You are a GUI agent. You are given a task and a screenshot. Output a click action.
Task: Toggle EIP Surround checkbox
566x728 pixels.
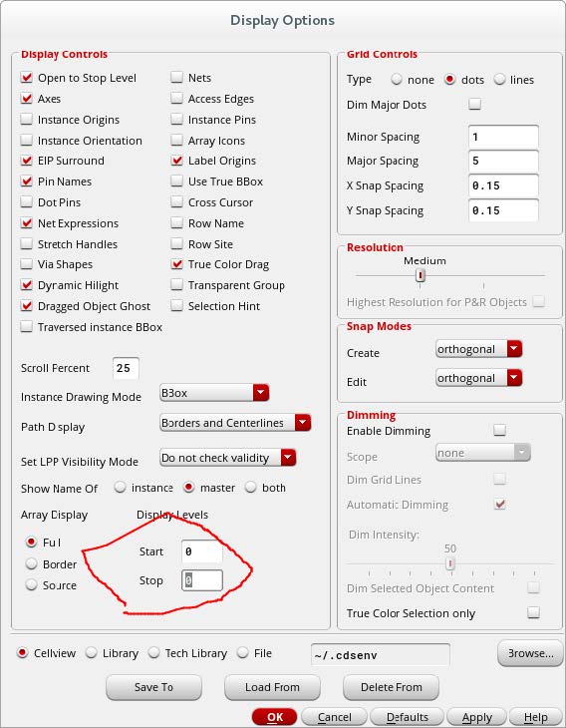[x=27, y=161]
